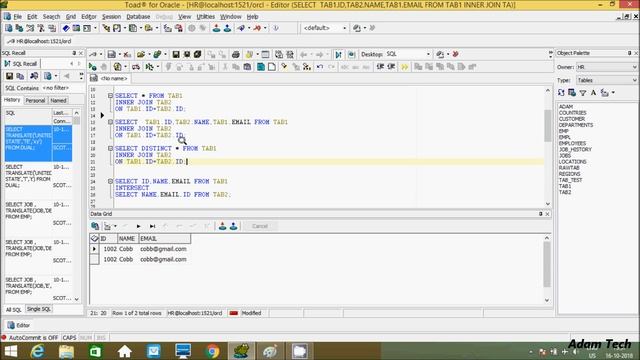
Task: Open the Database menu
Action: tap(138, 17)
